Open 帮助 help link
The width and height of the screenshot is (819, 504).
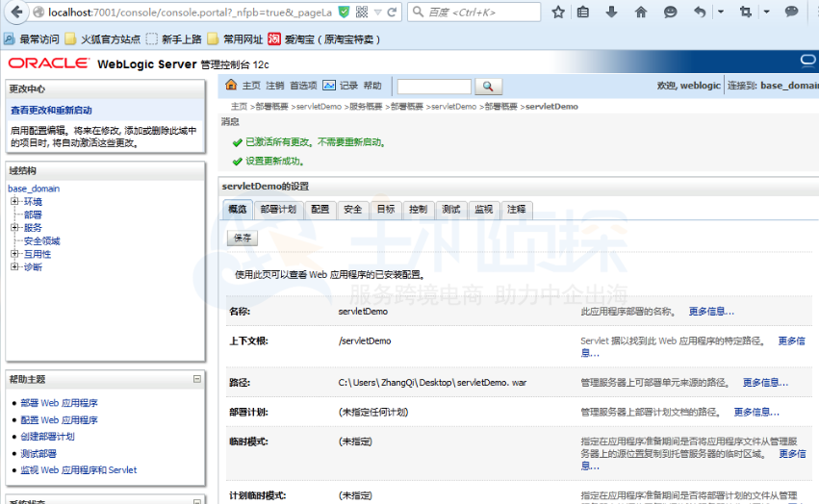tap(372, 86)
